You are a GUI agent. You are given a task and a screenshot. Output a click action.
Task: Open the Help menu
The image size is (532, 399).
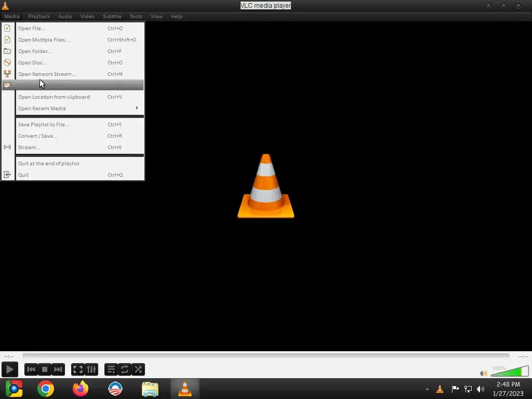point(177,16)
